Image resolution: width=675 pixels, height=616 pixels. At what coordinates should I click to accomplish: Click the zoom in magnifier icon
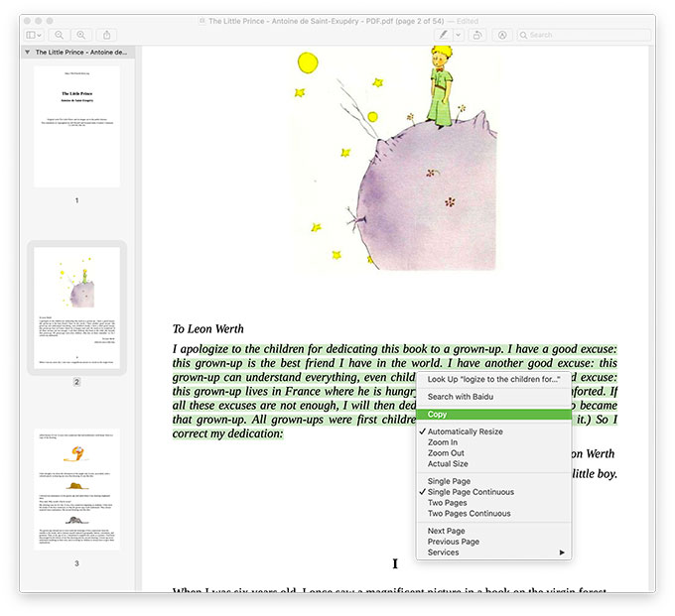[x=81, y=35]
